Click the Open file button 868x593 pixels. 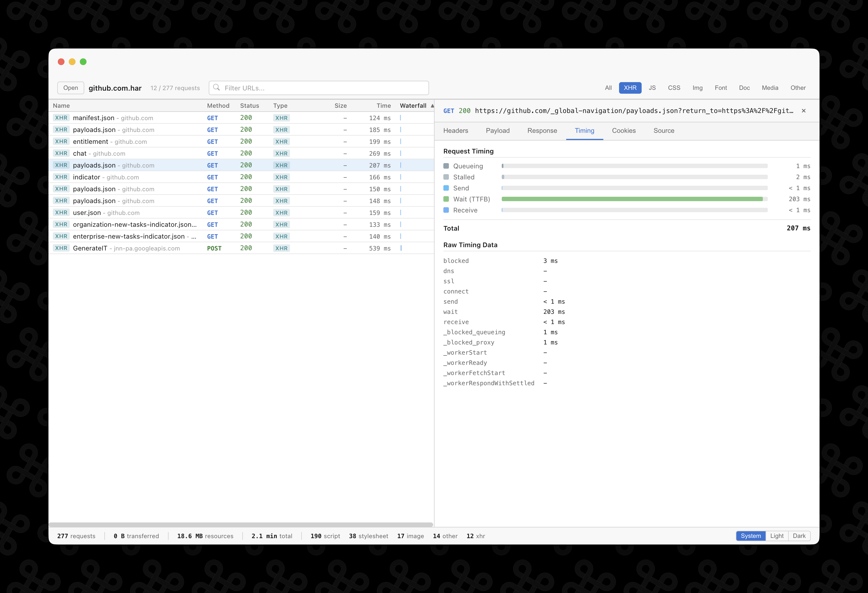click(70, 88)
